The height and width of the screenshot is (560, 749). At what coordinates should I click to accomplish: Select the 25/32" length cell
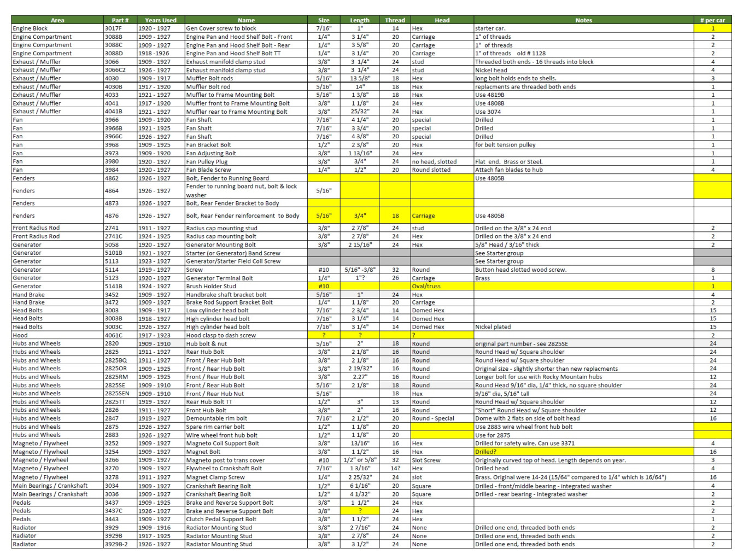[x=360, y=112]
